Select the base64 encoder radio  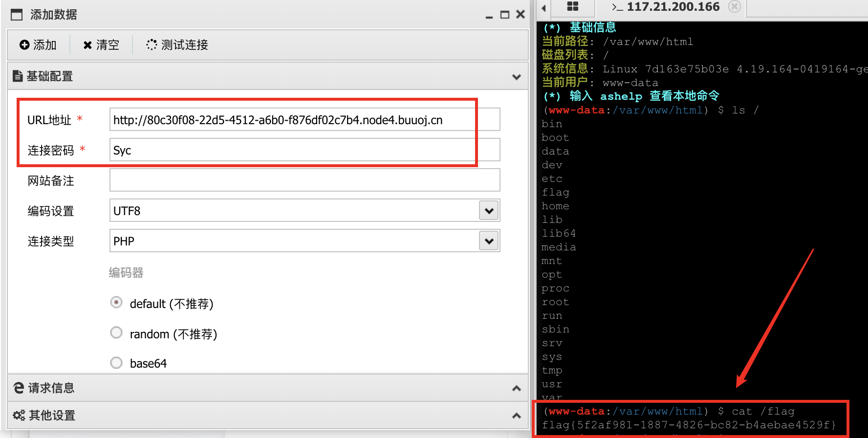click(116, 363)
